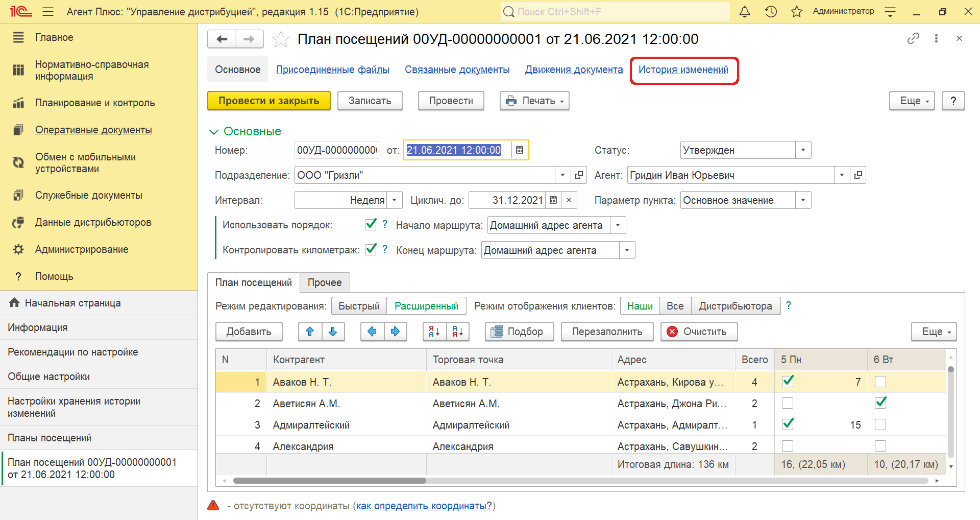Open date picker calendar for document date
Image resolution: width=980 pixels, height=520 pixels.
point(520,150)
